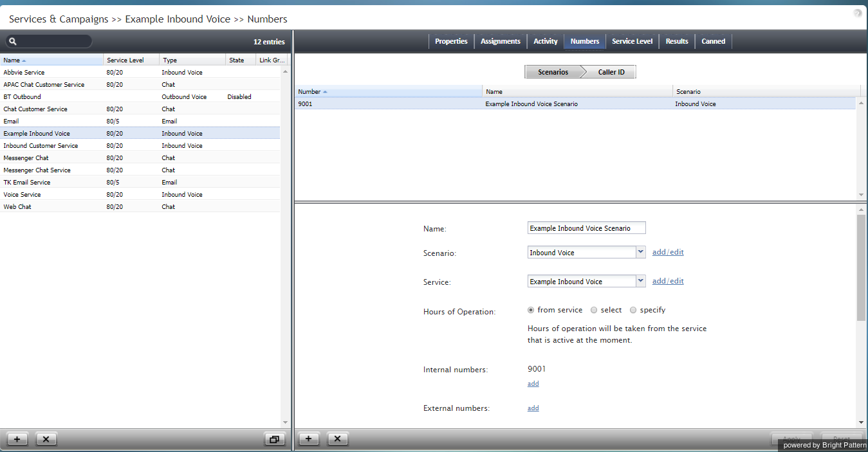Switch to the Caller ID sub-tab
Image resolution: width=868 pixels, height=452 pixels.
pyautogui.click(x=611, y=72)
